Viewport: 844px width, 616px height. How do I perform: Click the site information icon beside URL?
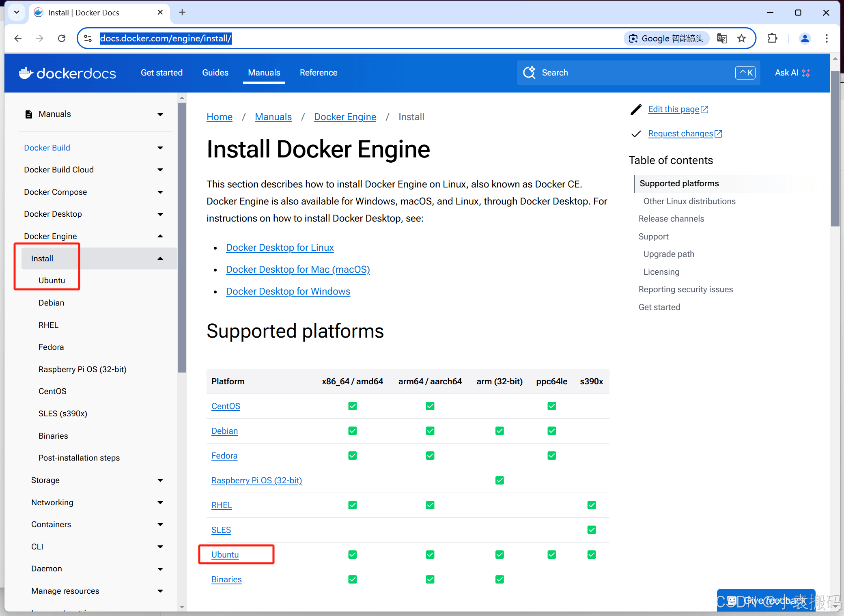(88, 39)
